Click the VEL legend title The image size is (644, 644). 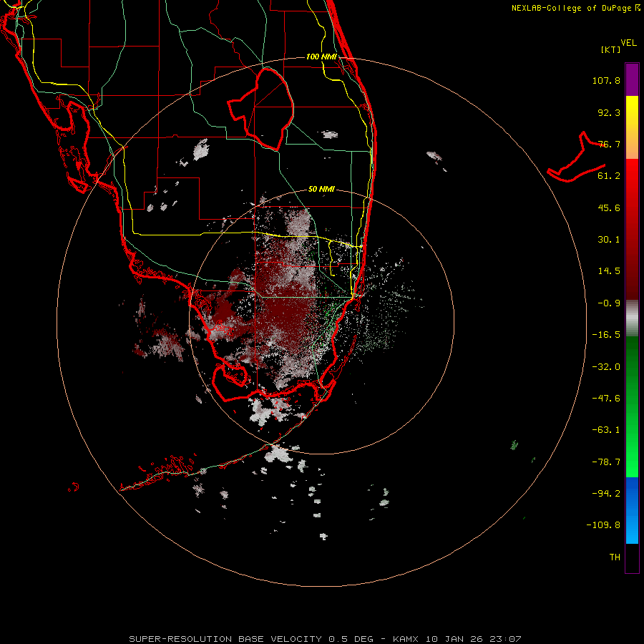[628, 43]
